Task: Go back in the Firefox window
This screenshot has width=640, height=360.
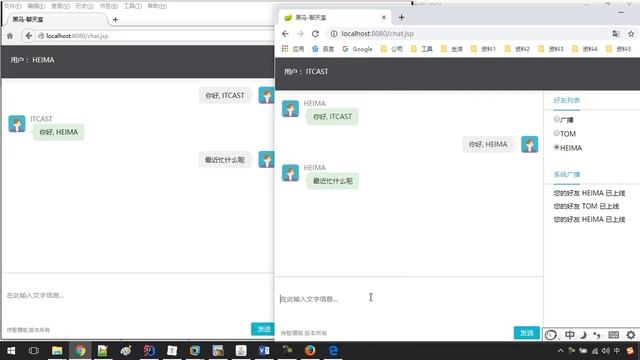Action: (x=28, y=36)
